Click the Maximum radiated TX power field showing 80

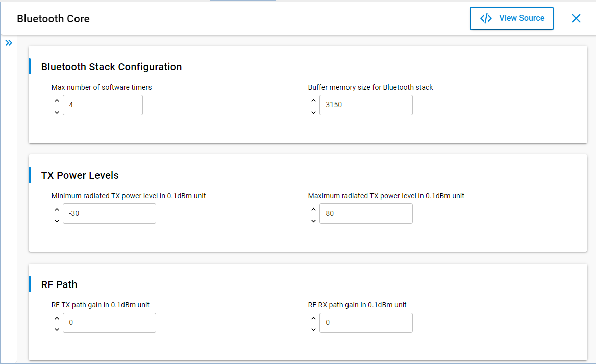point(366,214)
